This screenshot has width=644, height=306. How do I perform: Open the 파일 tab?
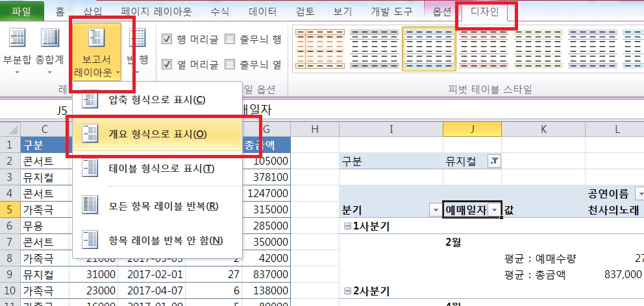22,12
